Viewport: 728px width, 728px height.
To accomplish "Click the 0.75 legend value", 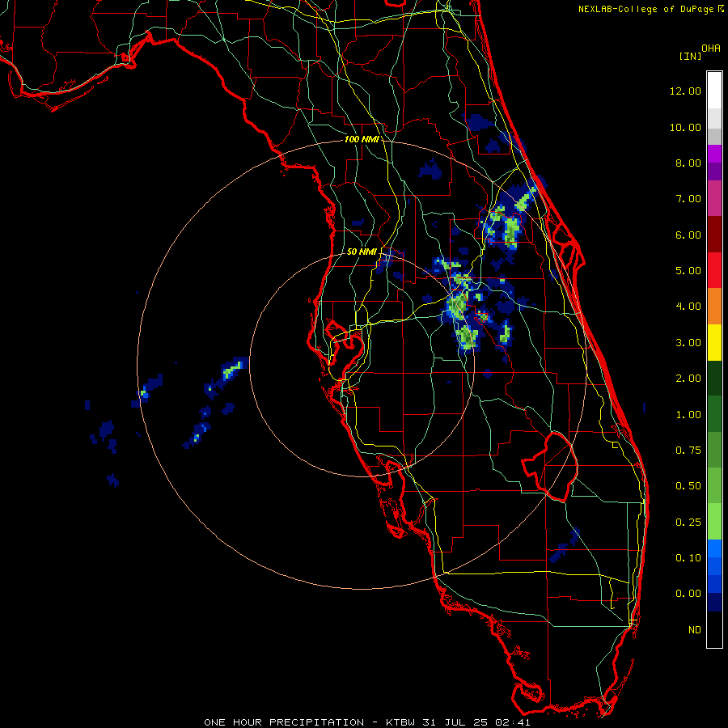I will [x=688, y=451].
